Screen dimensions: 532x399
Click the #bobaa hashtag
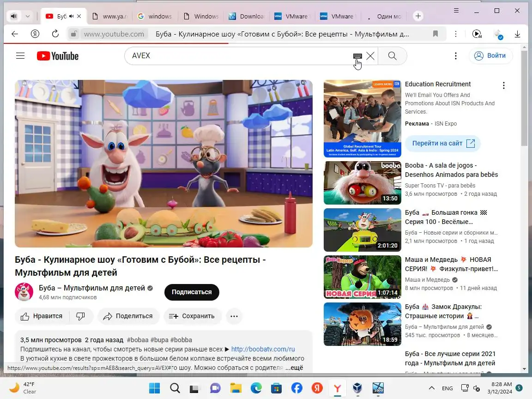click(x=138, y=340)
